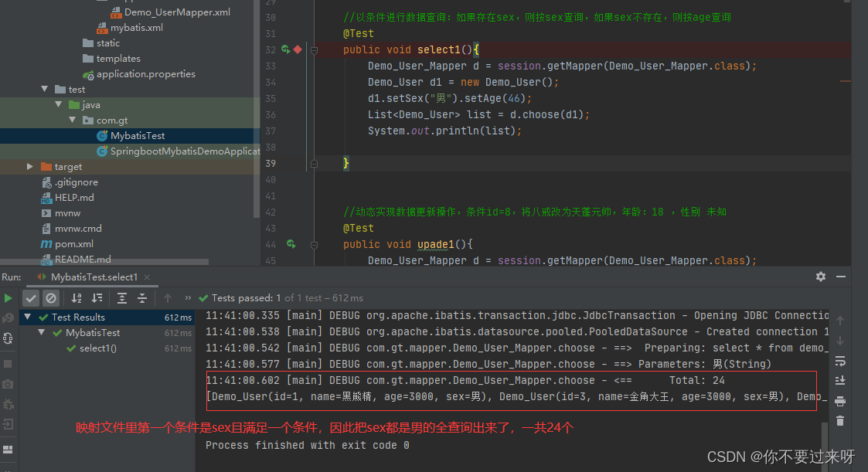868x472 pixels.
Task: Toggle the show passed tests checkmark button
Action: (31, 298)
